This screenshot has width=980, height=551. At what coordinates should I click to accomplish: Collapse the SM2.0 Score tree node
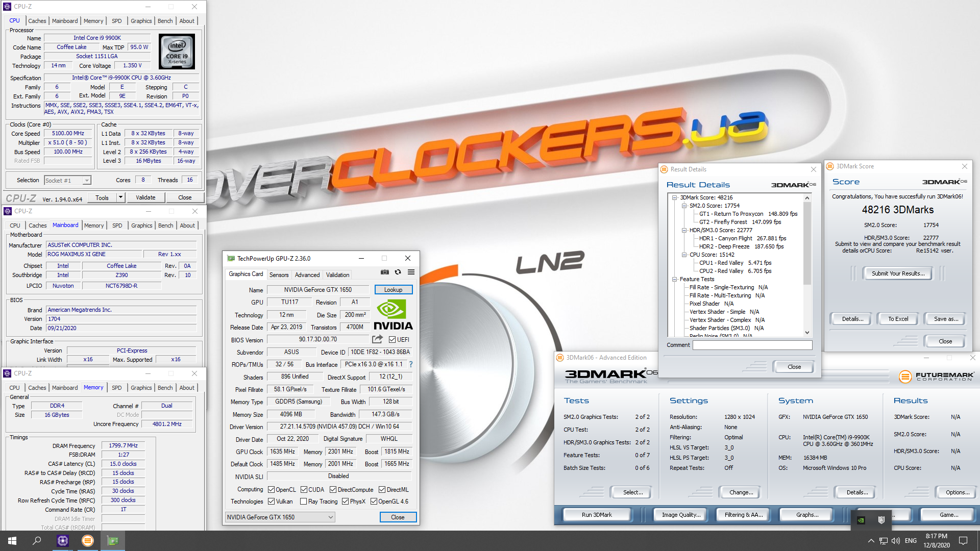(x=684, y=206)
